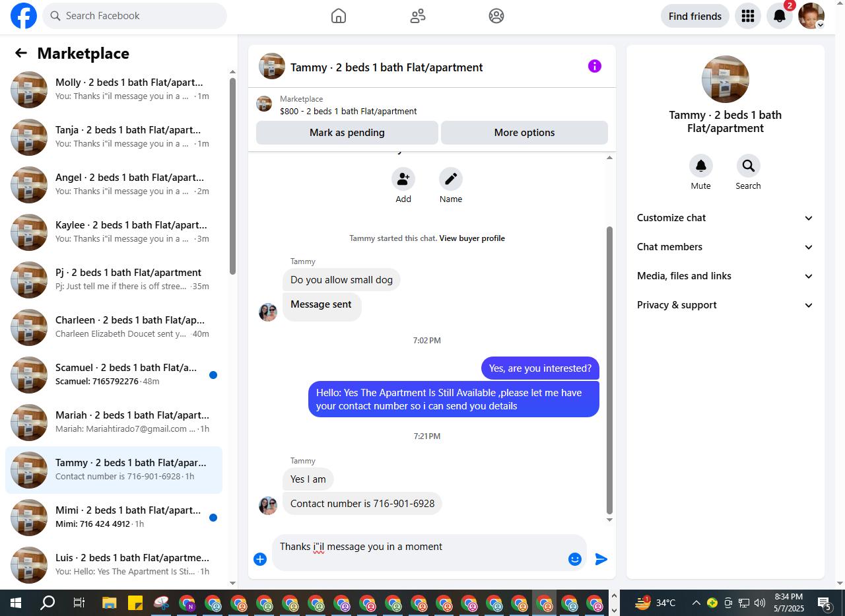Click the 'Yes, are you interested?' message
The width and height of the screenshot is (845, 616).
pyautogui.click(x=541, y=368)
